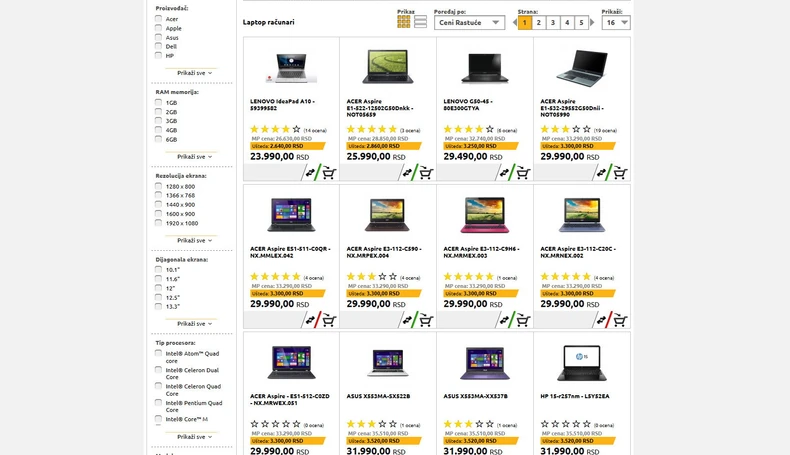This screenshot has width=790, height=455.
Task: Click the star rating of ACER Aspire E3-112-C590
Action: point(372,277)
